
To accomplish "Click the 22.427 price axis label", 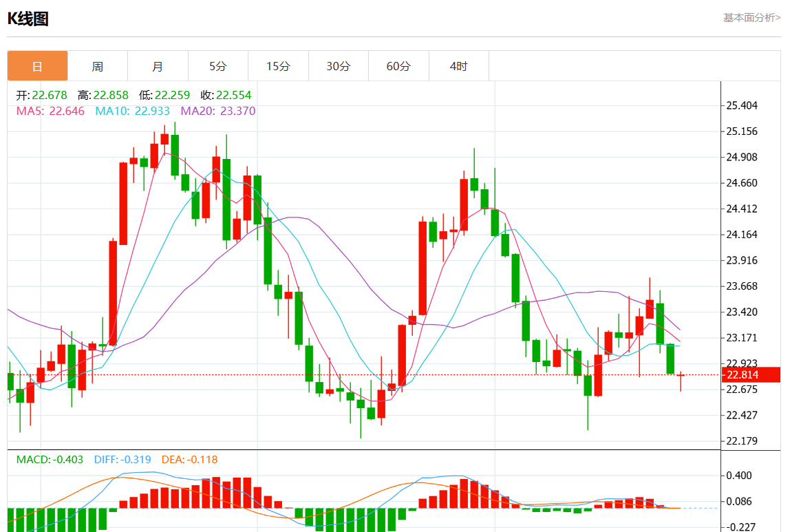I will click(742, 415).
